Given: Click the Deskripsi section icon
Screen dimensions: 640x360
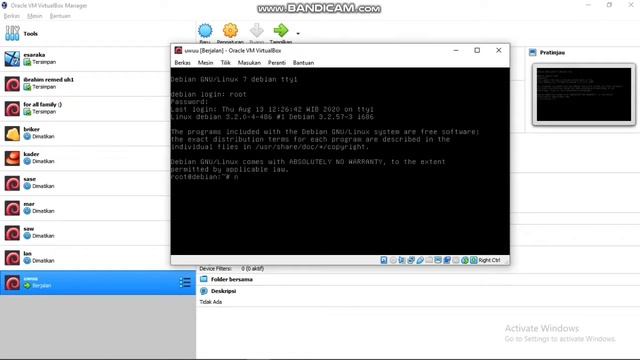Looking at the screenshot, I should [204, 291].
